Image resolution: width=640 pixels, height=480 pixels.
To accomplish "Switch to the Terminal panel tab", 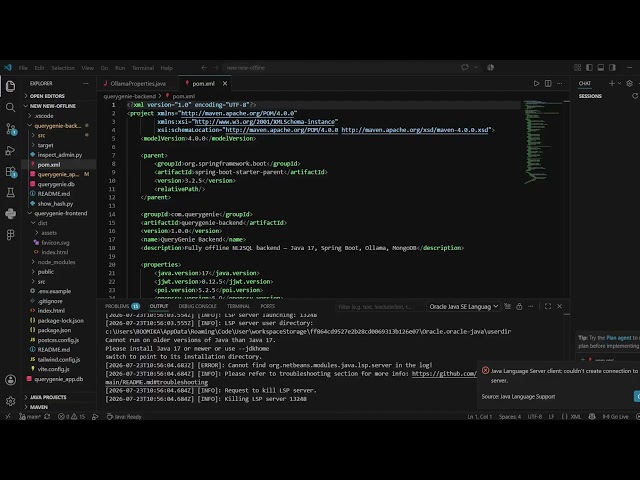I will pyautogui.click(x=238, y=306).
